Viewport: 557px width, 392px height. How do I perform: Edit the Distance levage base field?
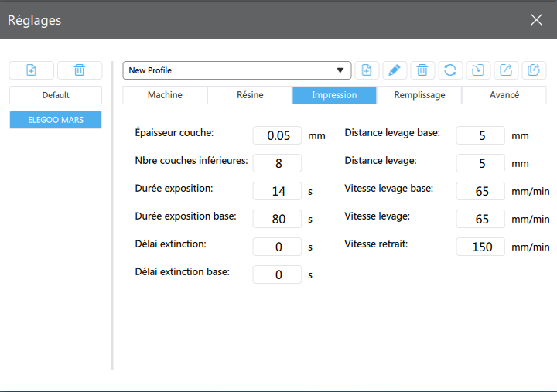click(480, 135)
